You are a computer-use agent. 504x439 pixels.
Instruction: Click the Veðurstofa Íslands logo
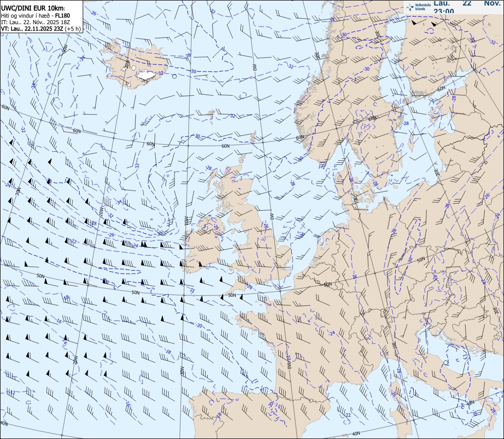click(418, 7)
